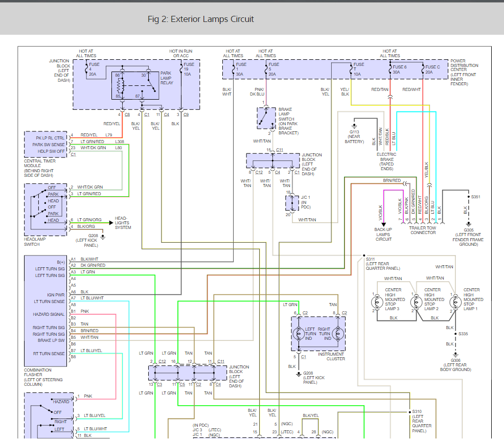Click the YEL/BLK vertical wire label

tap(426, 170)
